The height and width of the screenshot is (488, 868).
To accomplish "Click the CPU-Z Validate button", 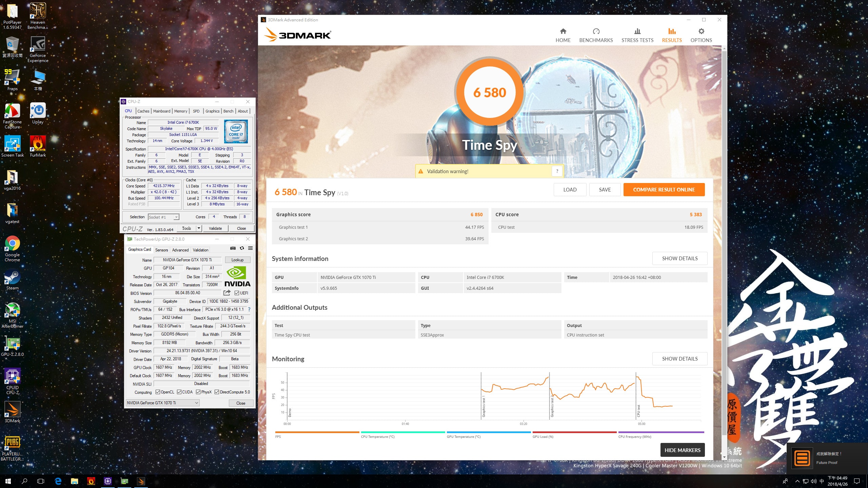I will (215, 228).
